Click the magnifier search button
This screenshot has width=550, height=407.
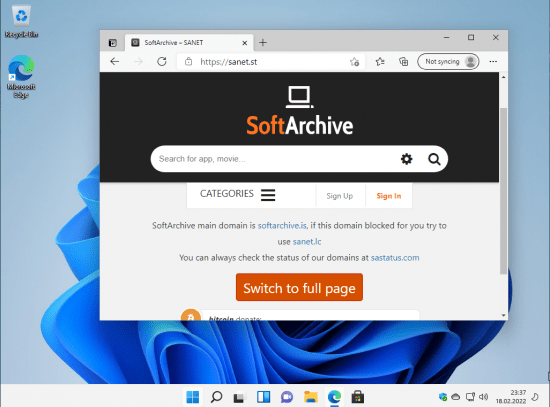(x=434, y=159)
